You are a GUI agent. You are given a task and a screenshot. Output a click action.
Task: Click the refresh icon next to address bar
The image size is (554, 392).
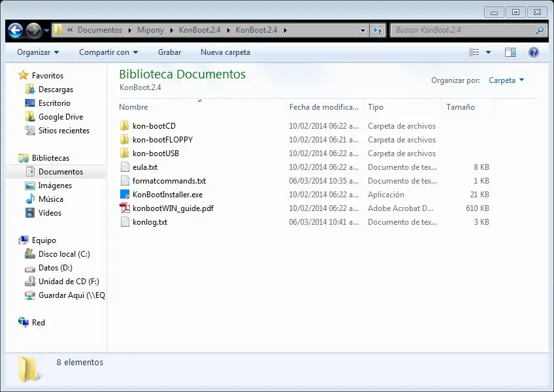pyautogui.click(x=378, y=31)
